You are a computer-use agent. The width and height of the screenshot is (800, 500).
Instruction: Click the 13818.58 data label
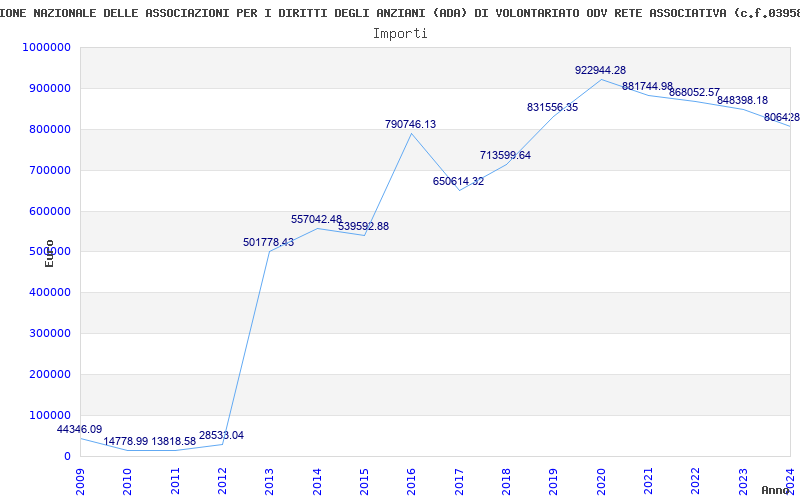(173, 441)
